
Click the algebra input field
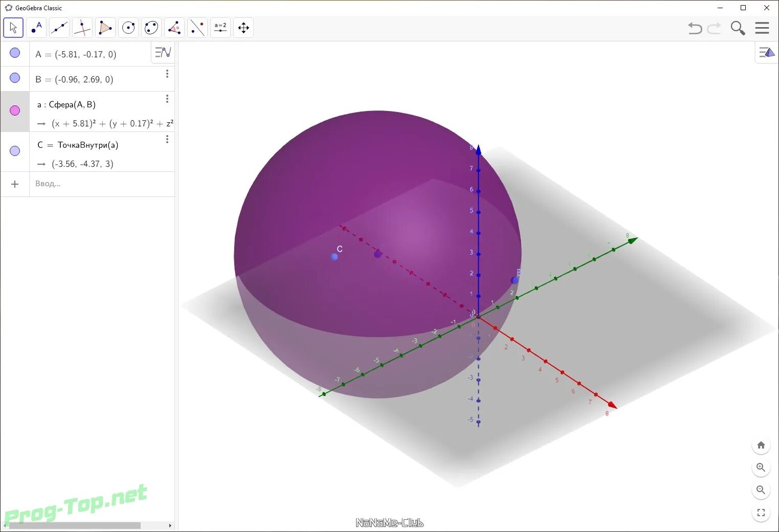click(x=102, y=184)
